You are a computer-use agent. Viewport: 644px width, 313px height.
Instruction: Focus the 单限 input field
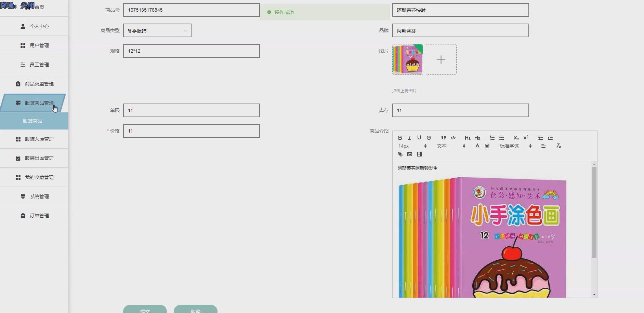[x=191, y=110]
